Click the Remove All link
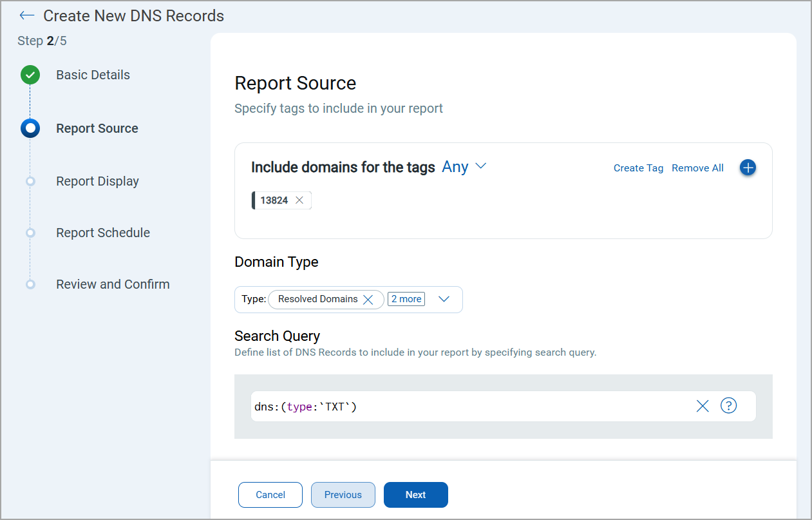The image size is (812, 520). click(x=697, y=168)
